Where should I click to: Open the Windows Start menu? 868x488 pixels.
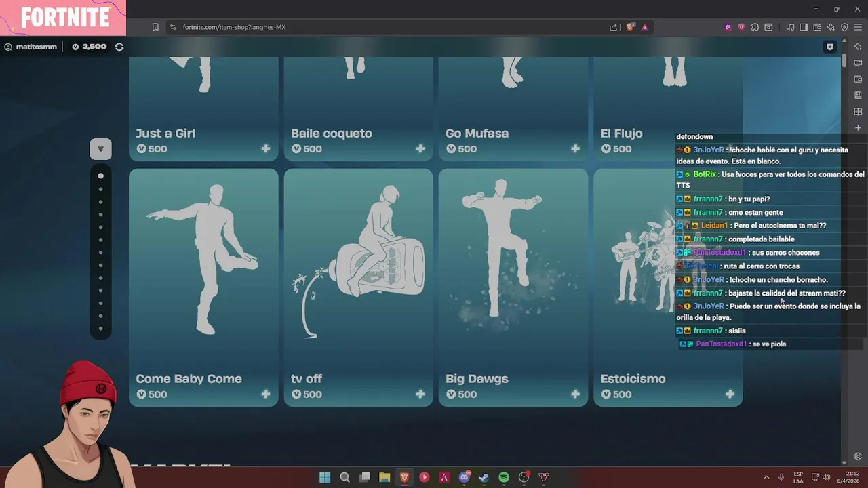click(325, 477)
